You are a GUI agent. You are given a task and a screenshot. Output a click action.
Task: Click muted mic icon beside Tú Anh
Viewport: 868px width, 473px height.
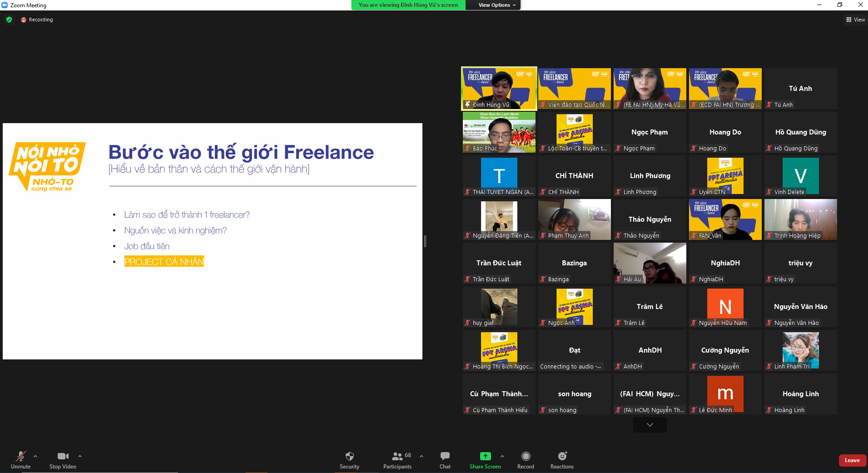point(769,105)
